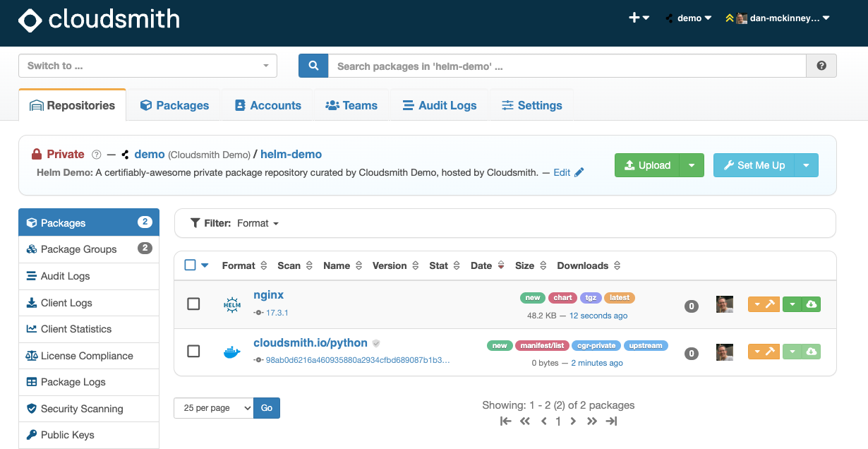This screenshot has width=868, height=449.
Task: Expand the Upload dropdown arrow
Action: [x=692, y=165]
